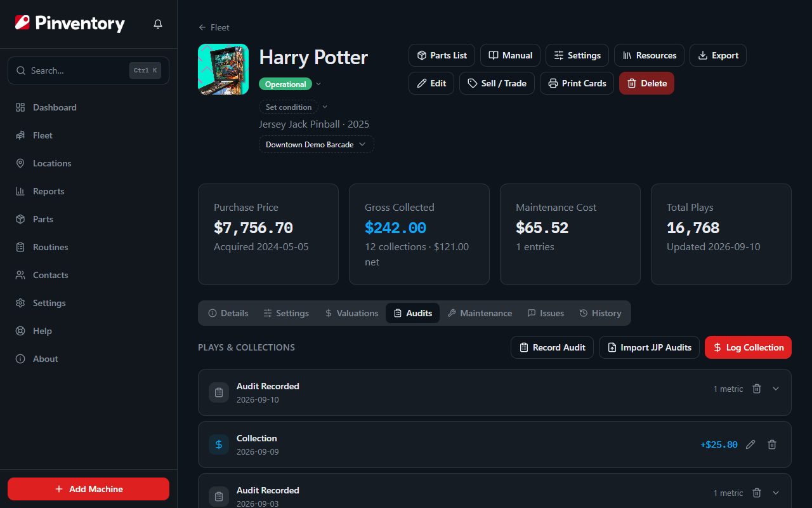Delete the 2026-09-10 audit record
Viewport: 812px width, 508px height.
[x=757, y=389]
